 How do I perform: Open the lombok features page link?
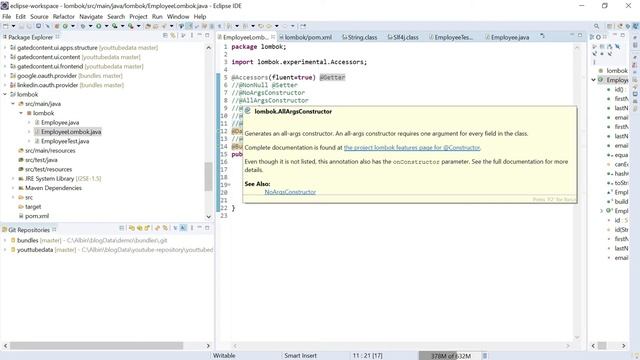[412, 148]
